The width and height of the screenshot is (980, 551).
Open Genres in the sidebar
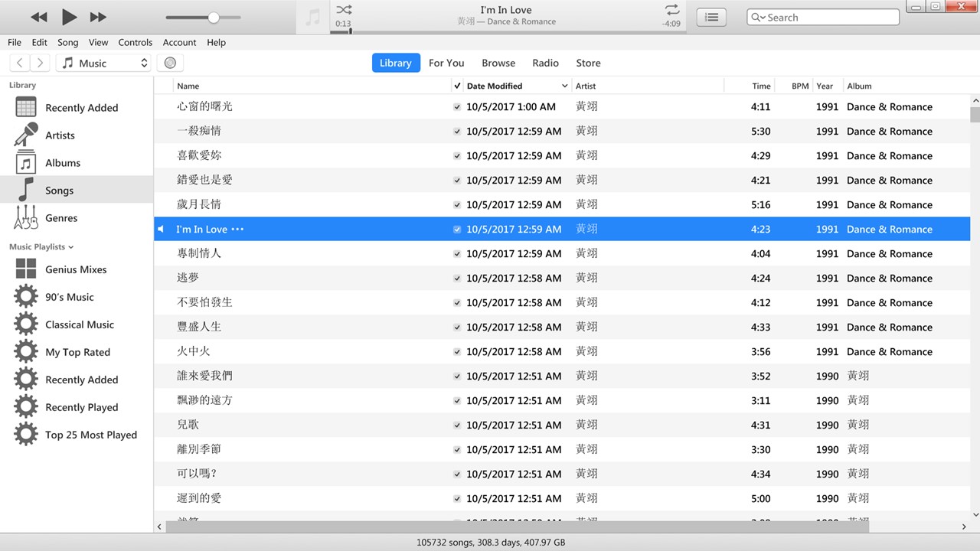click(x=77, y=218)
